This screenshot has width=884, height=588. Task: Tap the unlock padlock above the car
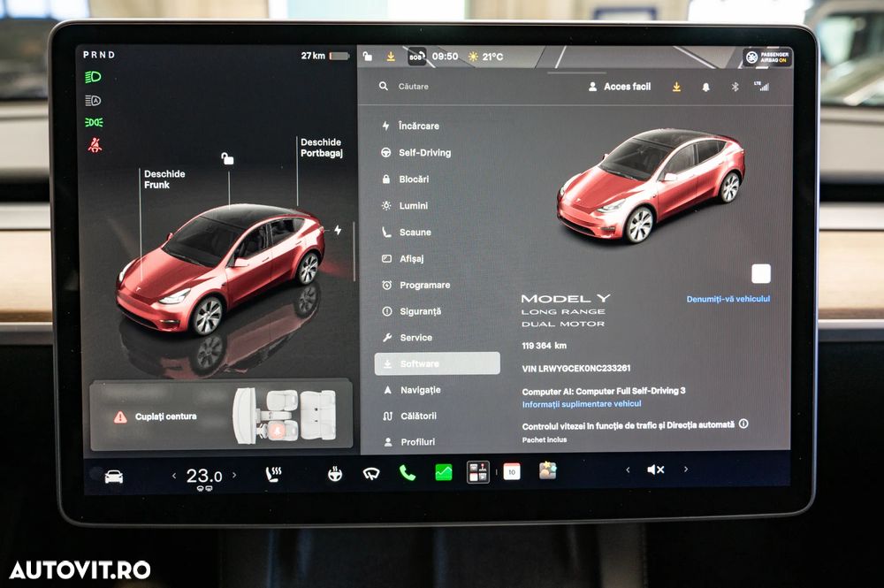tap(227, 158)
